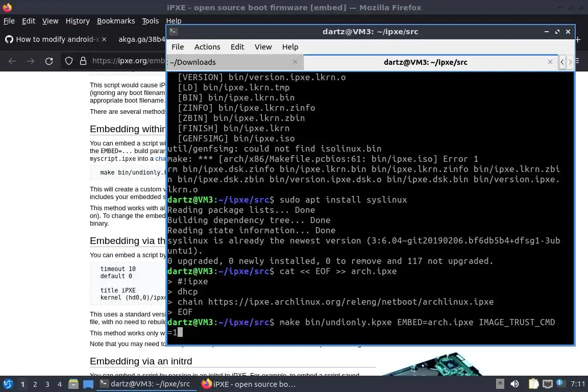Click Firefox back arrow icon
The image size is (588, 392).
12,61
